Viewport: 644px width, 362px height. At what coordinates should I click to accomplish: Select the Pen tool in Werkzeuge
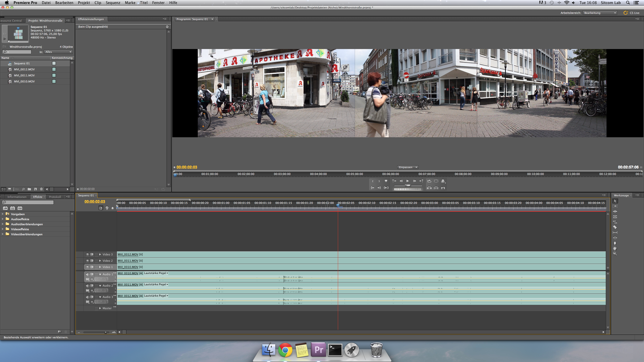tap(615, 243)
